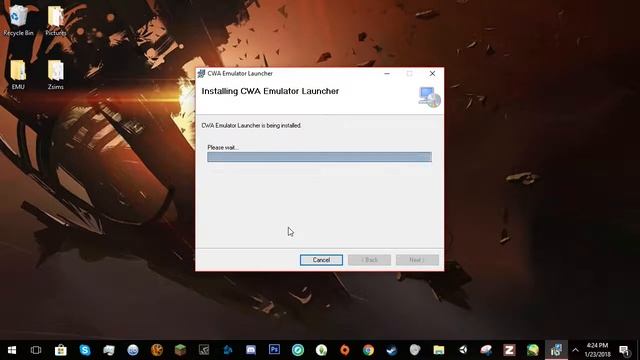
Task: Show hidden system tray icons
Action: [576, 350]
